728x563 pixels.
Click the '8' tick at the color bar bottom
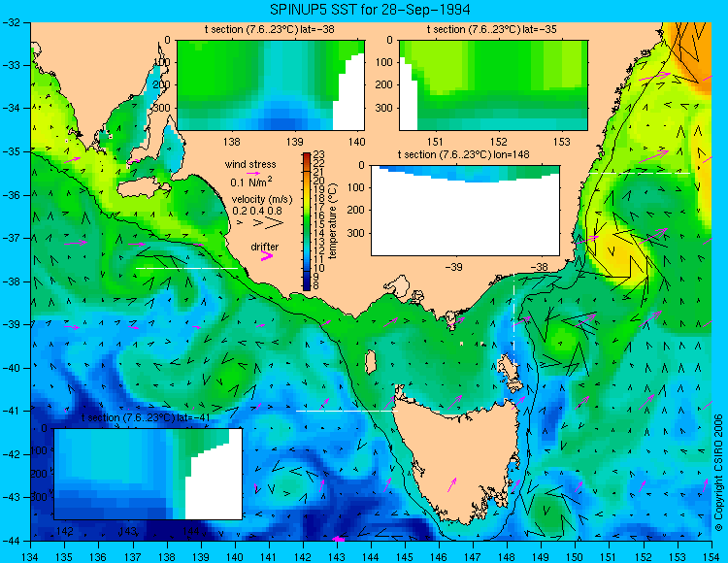coord(316,286)
